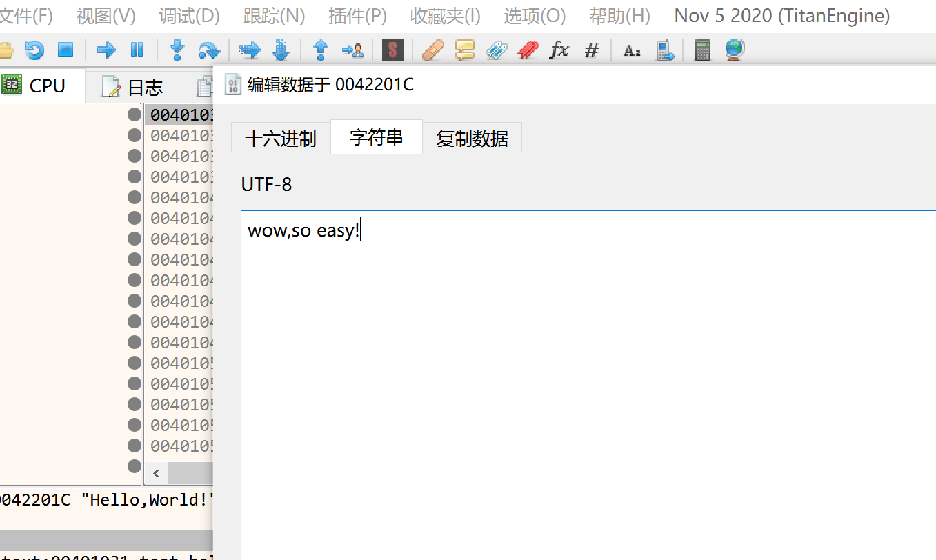Select the 复制数据 tab
This screenshot has height=560, width=936.
(472, 138)
